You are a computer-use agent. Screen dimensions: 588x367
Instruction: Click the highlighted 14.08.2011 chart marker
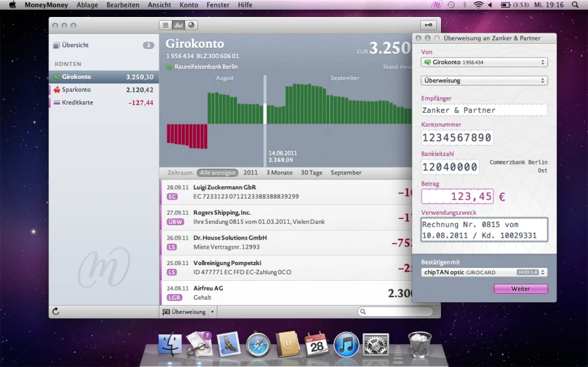click(x=265, y=112)
